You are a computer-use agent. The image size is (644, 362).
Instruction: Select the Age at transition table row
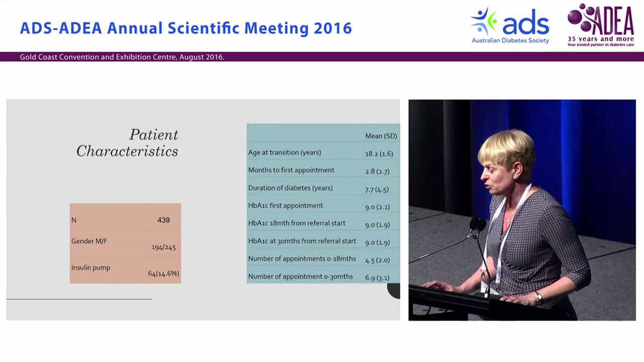pyautogui.click(x=322, y=152)
